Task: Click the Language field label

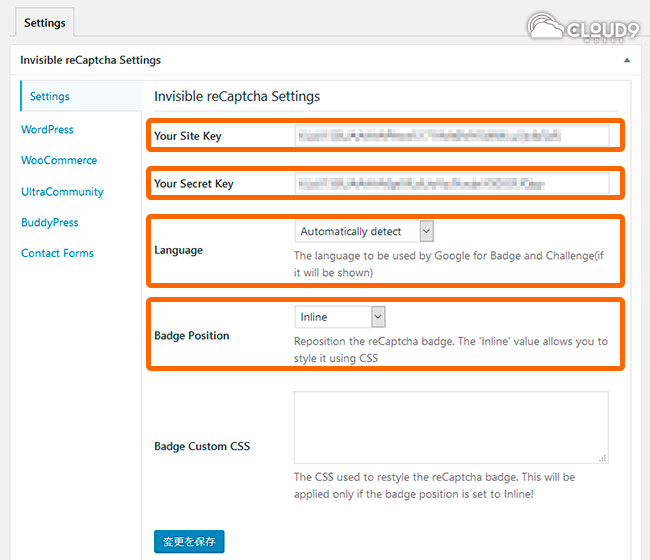Action: coord(179,250)
